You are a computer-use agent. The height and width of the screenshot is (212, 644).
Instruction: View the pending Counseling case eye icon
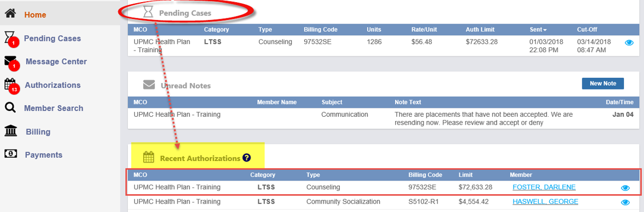click(x=629, y=43)
